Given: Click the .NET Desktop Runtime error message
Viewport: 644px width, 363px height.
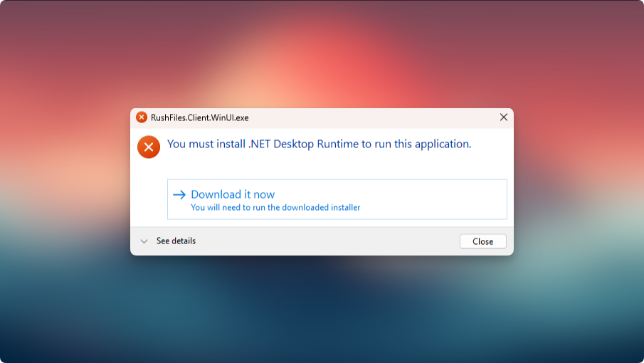Looking at the screenshot, I should (319, 144).
